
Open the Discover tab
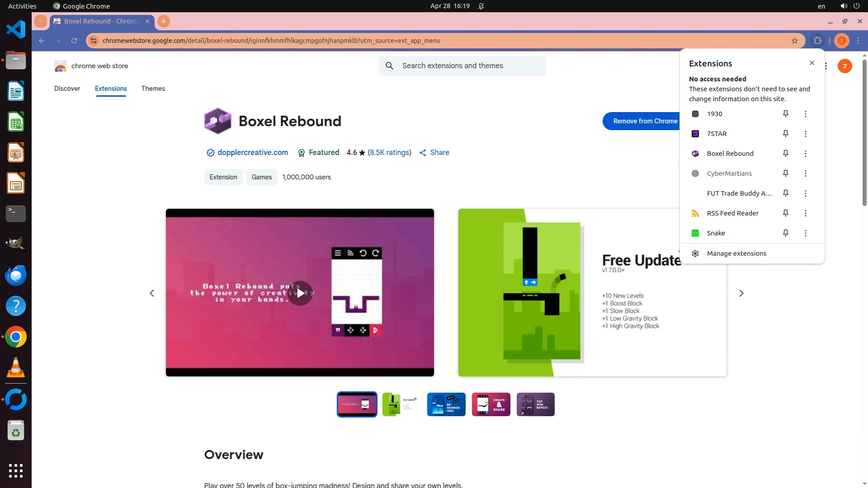(x=67, y=89)
